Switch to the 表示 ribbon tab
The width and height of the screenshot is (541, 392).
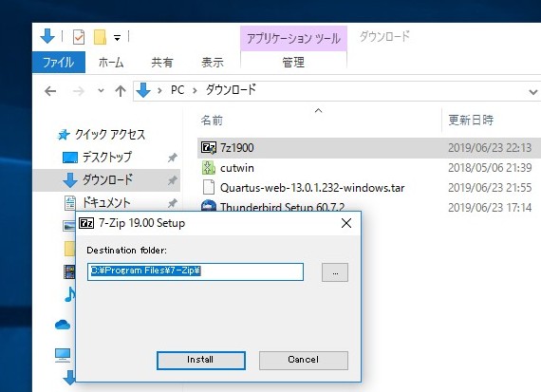[213, 63]
